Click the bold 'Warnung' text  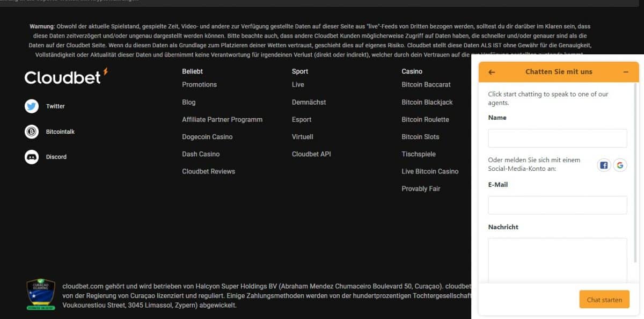click(x=41, y=26)
